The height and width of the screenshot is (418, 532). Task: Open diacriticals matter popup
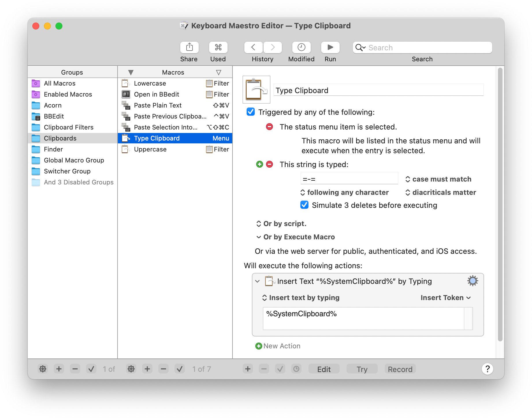(x=441, y=193)
